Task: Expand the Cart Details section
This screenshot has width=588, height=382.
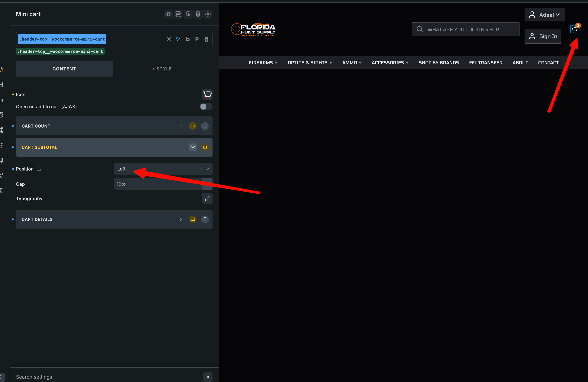Action: pyautogui.click(x=181, y=219)
